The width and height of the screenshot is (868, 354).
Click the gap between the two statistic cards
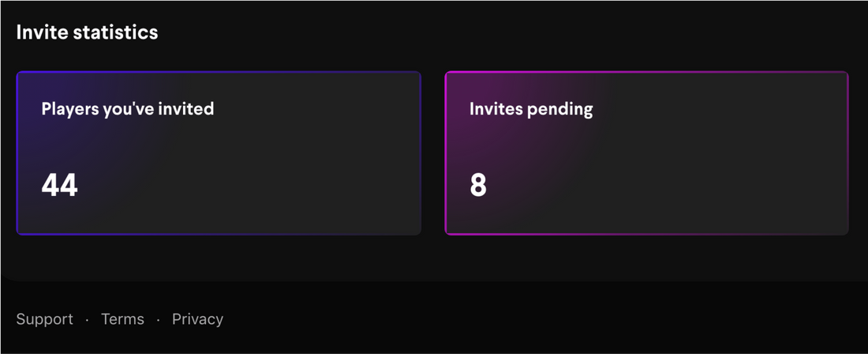coord(433,153)
